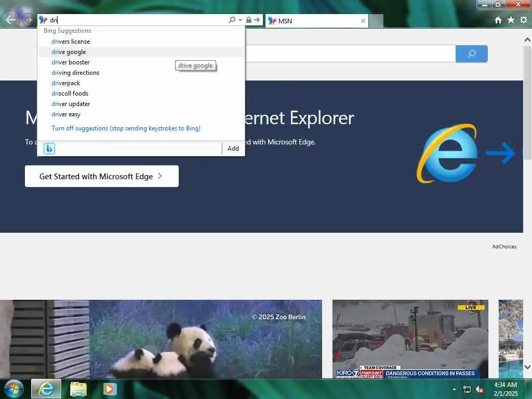The height and width of the screenshot is (399, 532).
Task: Switch to the MSN tab
Action: pyautogui.click(x=317, y=21)
